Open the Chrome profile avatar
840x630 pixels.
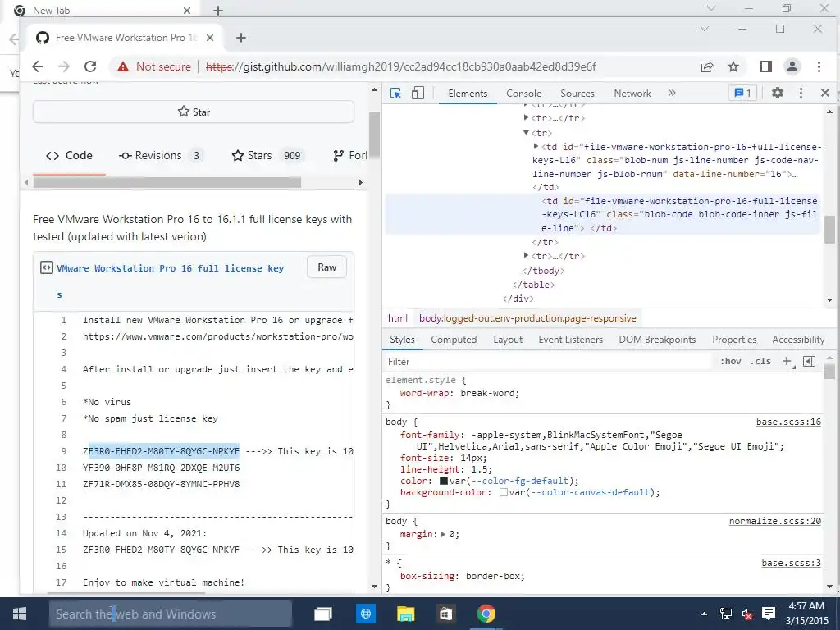(x=792, y=66)
